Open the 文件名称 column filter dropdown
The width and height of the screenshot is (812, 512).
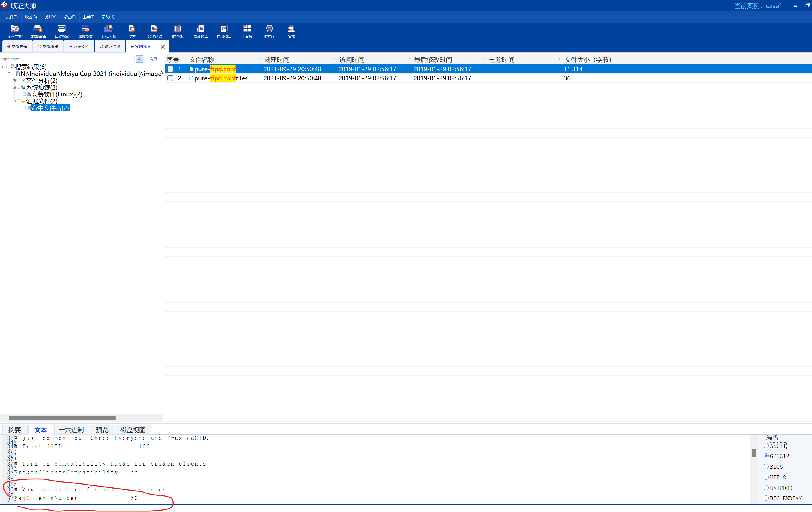tap(259, 59)
